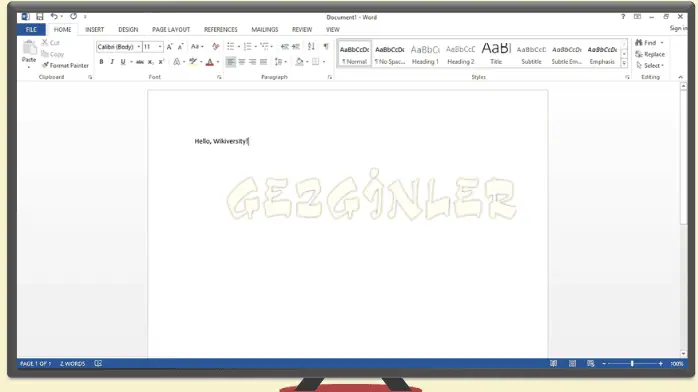The width and height of the screenshot is (698, 392).
Task: Click the Cut scissors button
Action: 51,43
